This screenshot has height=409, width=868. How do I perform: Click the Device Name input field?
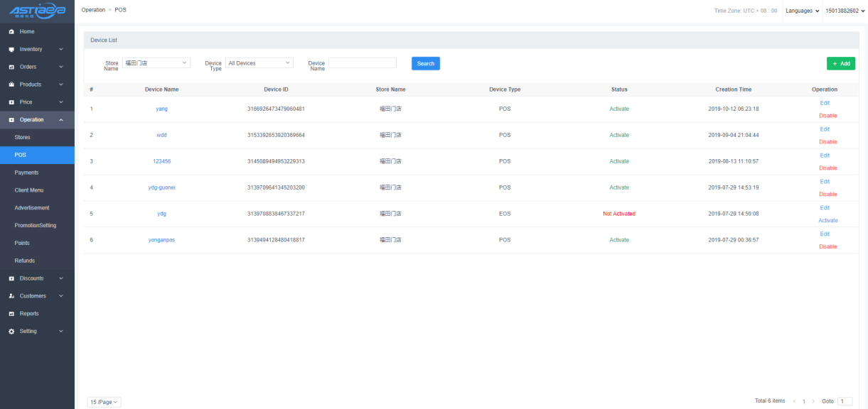tap(363, 63)
